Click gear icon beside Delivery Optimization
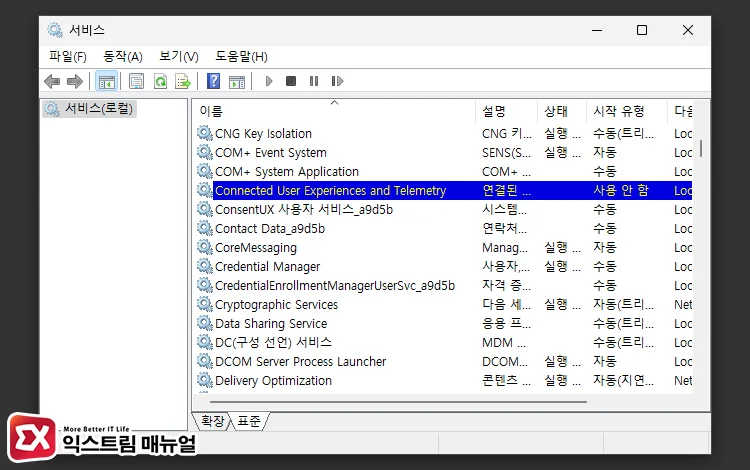 coord(205,380)
